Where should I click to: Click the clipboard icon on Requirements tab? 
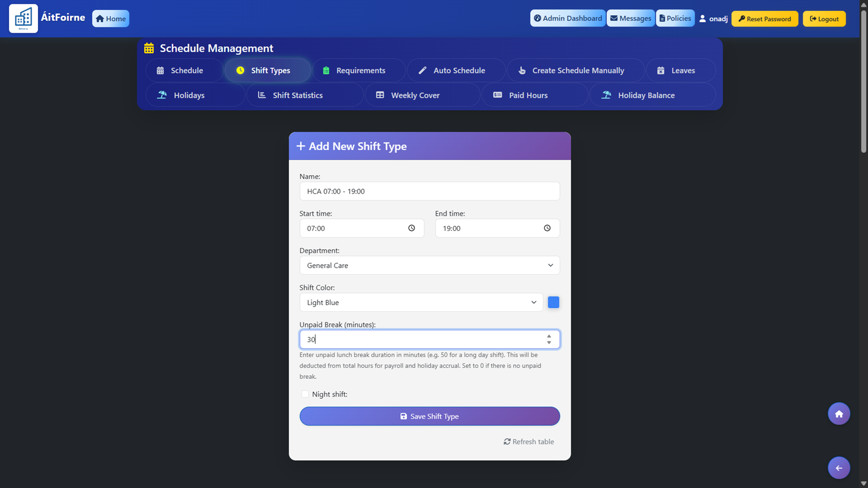(326, 71)
